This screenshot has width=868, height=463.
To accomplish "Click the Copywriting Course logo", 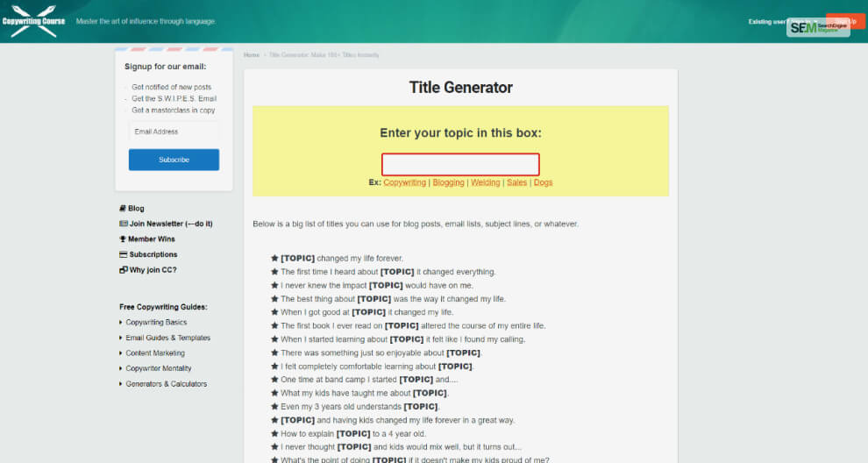I will coord(33,21).
